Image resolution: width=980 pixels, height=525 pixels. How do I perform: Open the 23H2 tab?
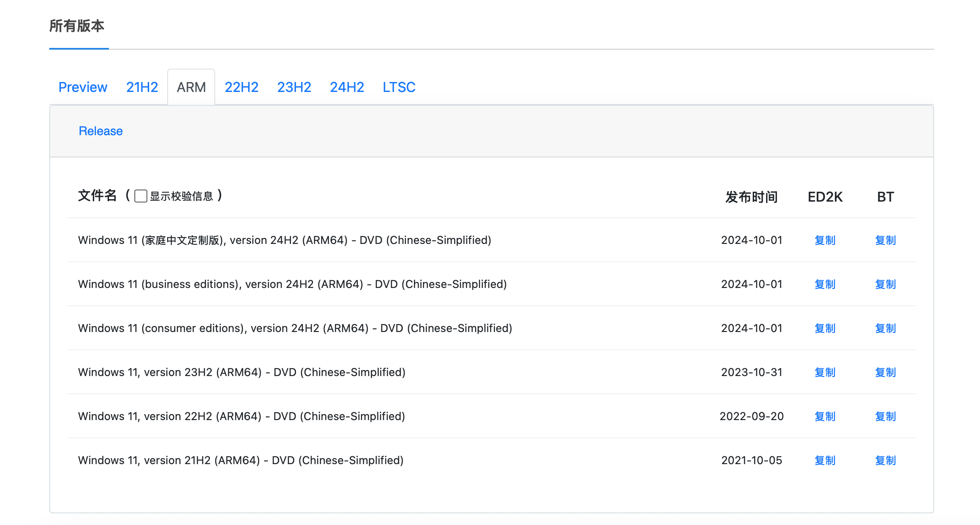pos(294,87)
